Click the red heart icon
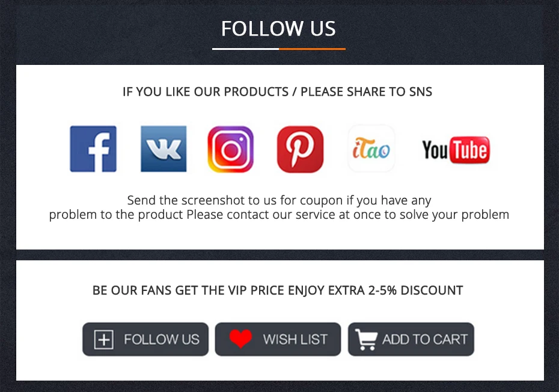 (x=240, y=338)
